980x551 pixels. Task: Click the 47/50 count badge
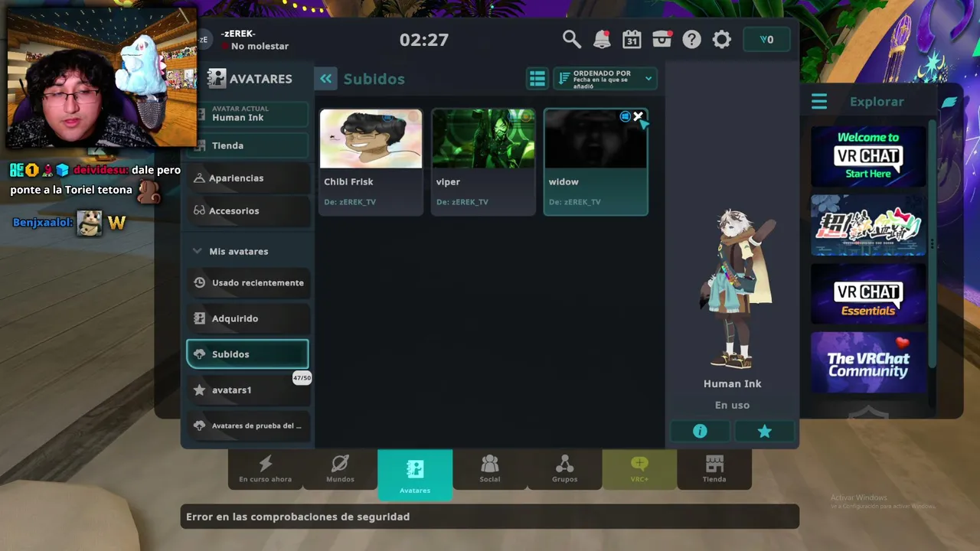(302, 378)
